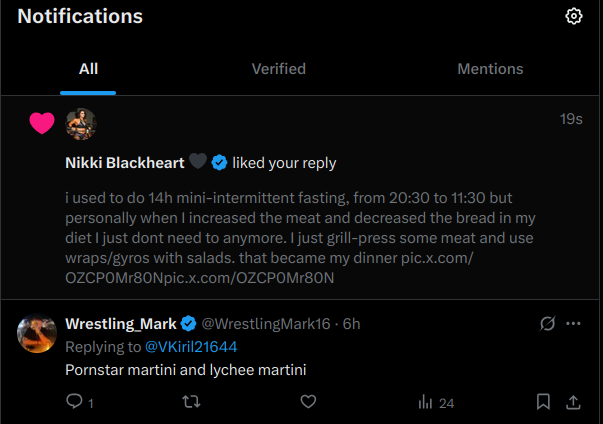This screenshot has width=603, height=424.
Task: Click the reply icon on Wrestling_Mark's post
Action: click(x=74, y=402)
